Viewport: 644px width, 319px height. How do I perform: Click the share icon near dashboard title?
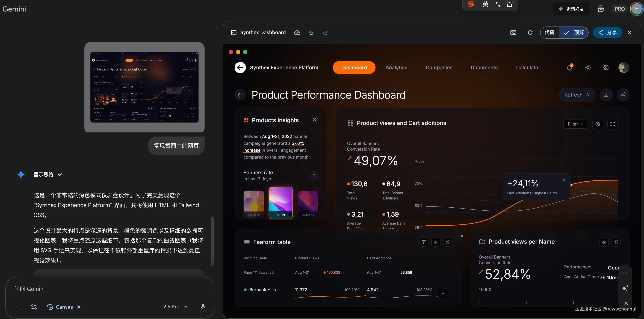[x=623, y=95]
